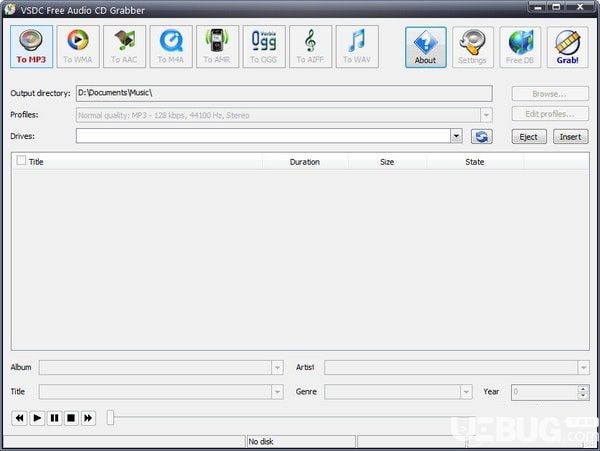Decrease the Year value with down arrow
The image size is (600, 451).
click(x=583, y=396)
